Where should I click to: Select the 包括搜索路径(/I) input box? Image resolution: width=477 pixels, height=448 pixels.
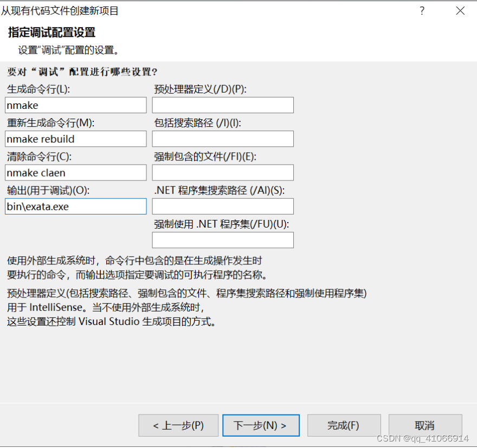(x=223, y=139)
